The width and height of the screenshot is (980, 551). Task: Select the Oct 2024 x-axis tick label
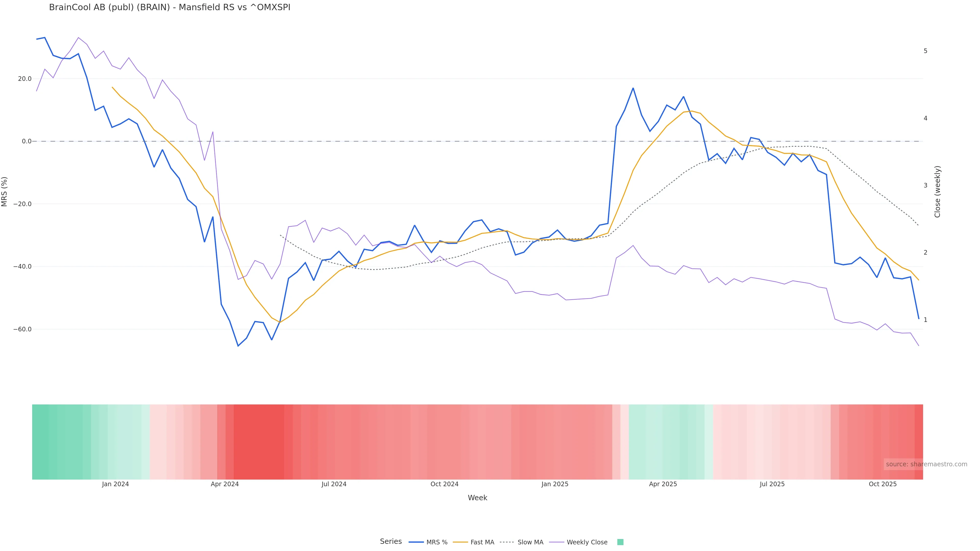click(x=444, y=484)
